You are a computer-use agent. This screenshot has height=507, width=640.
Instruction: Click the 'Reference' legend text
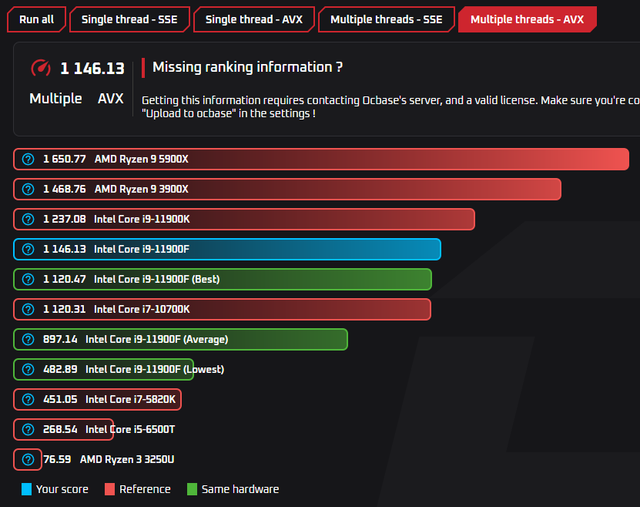tap(145, 489)
